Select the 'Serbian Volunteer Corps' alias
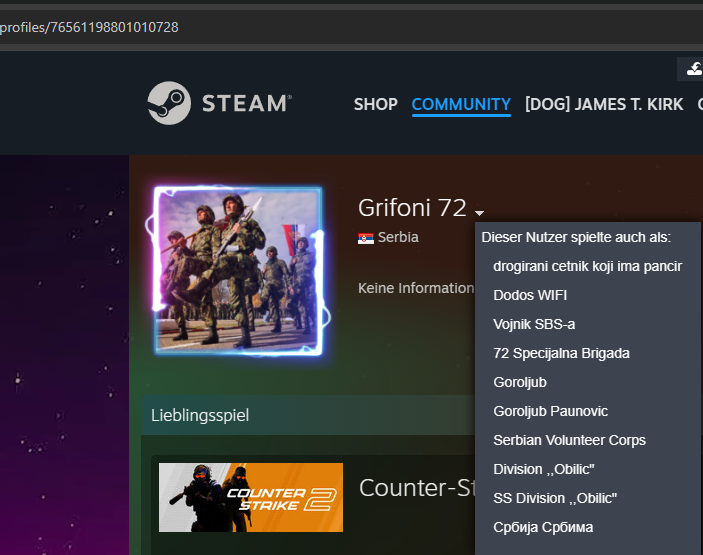Viewport: 703px width, 555px height. (x=569, y=440)
